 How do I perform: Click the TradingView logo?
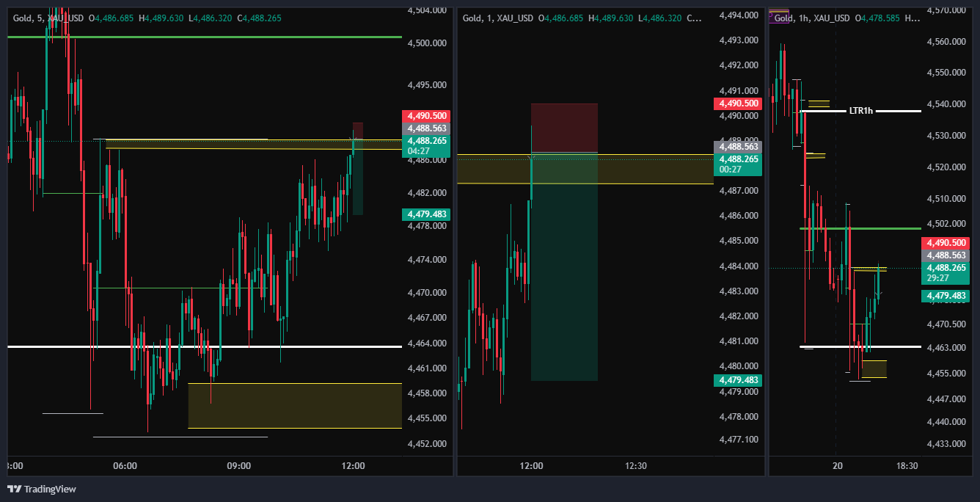(x=42, y=489)
